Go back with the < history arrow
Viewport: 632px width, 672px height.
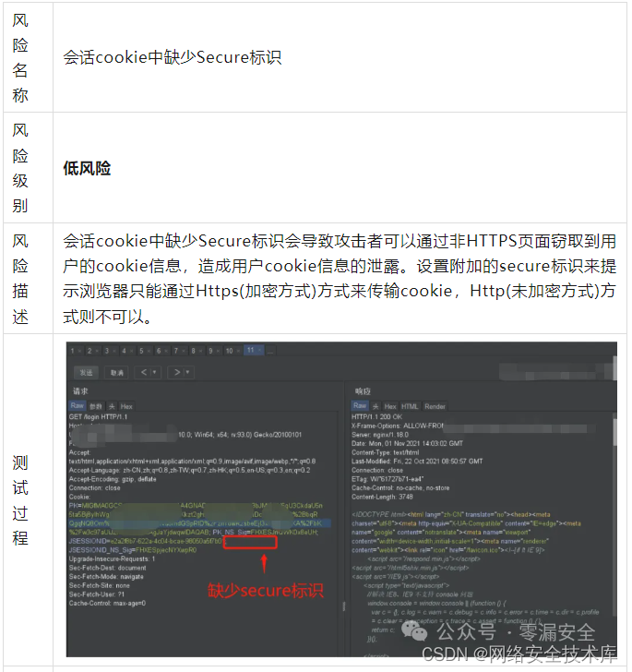pos(144,372)
